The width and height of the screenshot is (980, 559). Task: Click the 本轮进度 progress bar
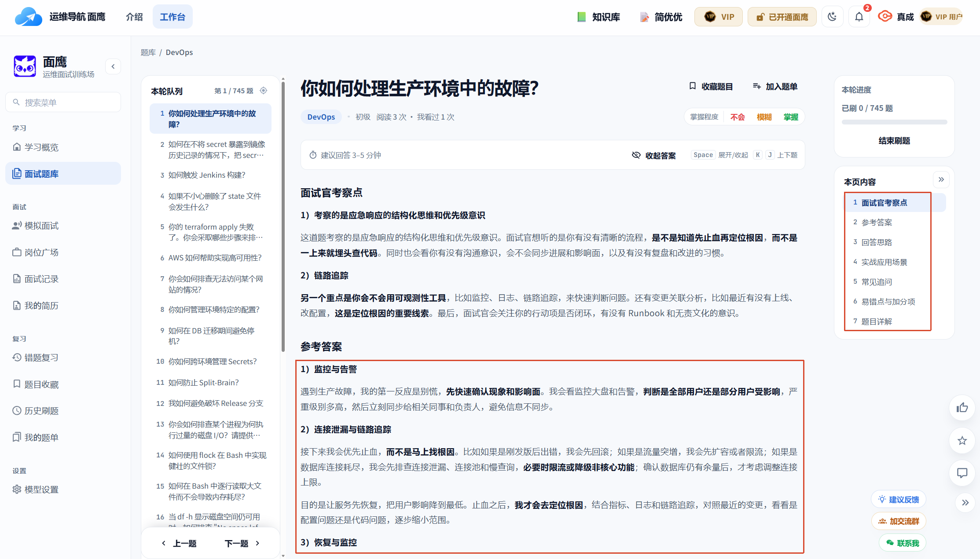894,122
